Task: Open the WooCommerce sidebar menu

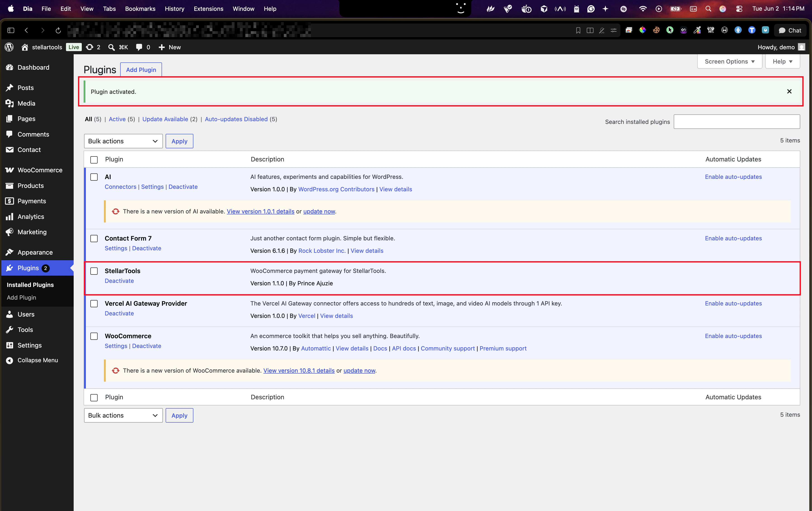Action: click(40, 170)
